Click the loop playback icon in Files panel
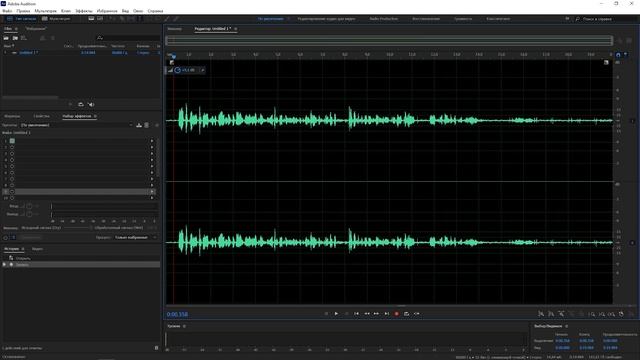Viewport: 640px width, 360px height. point(81,104)
